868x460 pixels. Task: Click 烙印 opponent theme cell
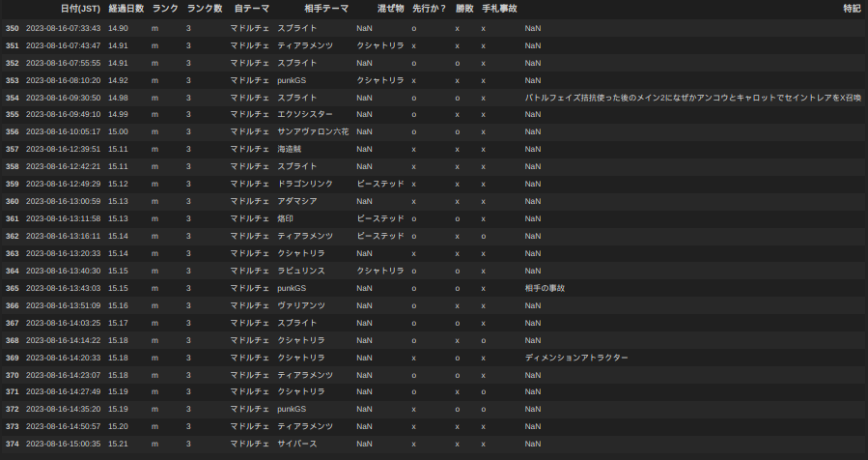(285, 219)
